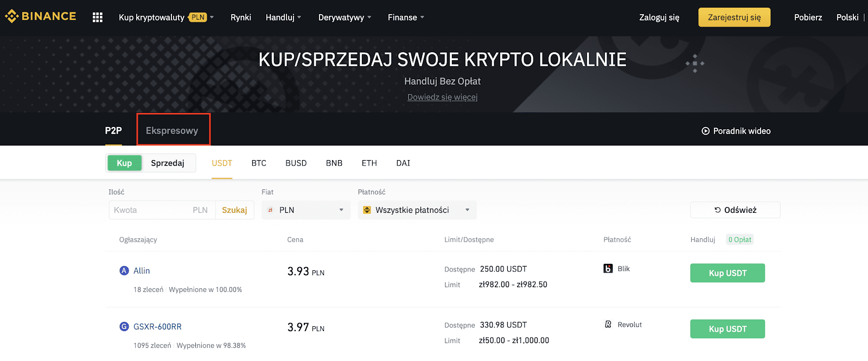Click the Limit/Dostępne column header

click(x=469, y=239)
